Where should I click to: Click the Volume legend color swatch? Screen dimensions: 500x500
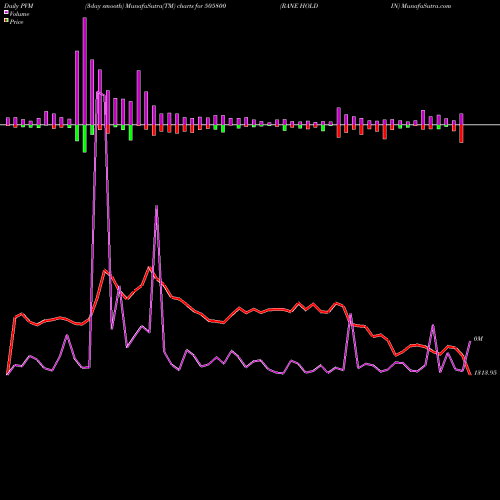6,12
